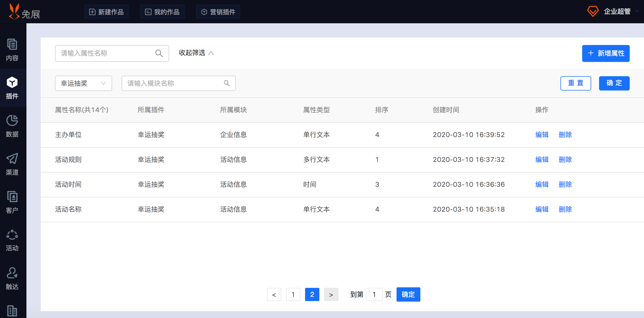Click the 兔展 rabbit logo

[x=24, y=12]
